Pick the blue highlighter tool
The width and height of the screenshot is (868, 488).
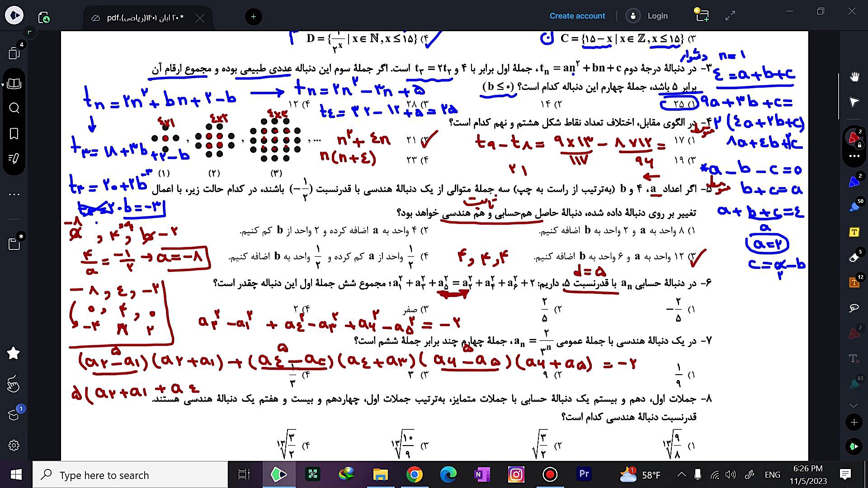click(854, 206)
